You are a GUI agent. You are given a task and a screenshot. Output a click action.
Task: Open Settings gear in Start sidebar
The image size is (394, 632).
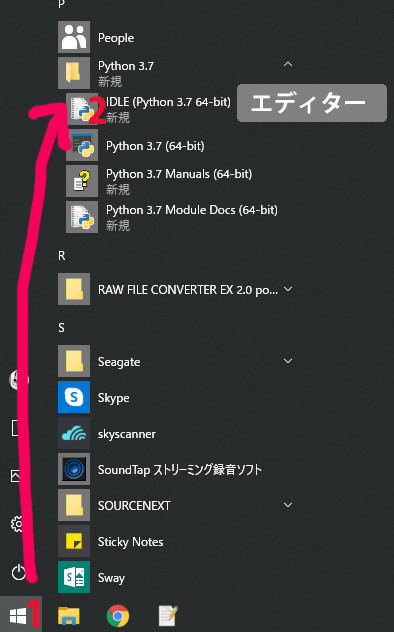17,524
